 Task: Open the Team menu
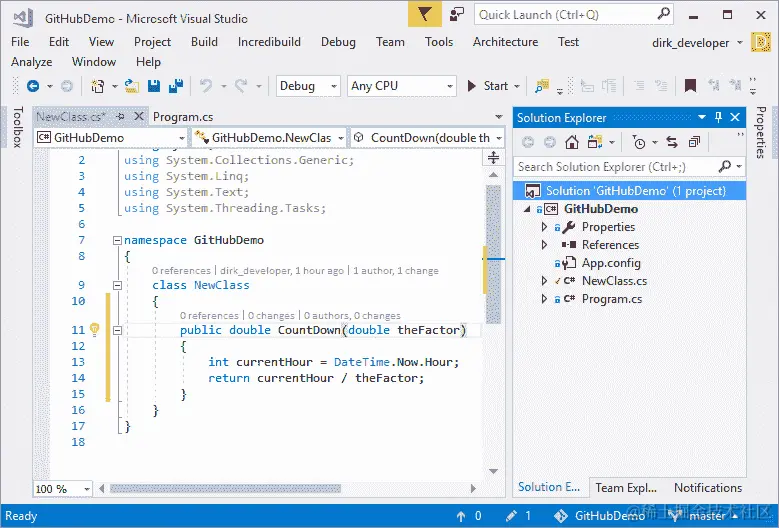390,42
